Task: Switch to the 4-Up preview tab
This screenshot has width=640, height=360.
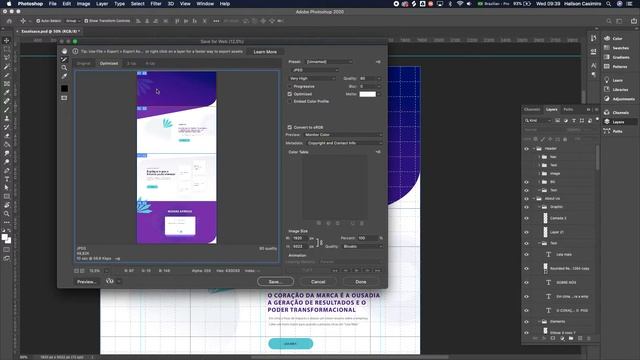Action: click(150, 63)
